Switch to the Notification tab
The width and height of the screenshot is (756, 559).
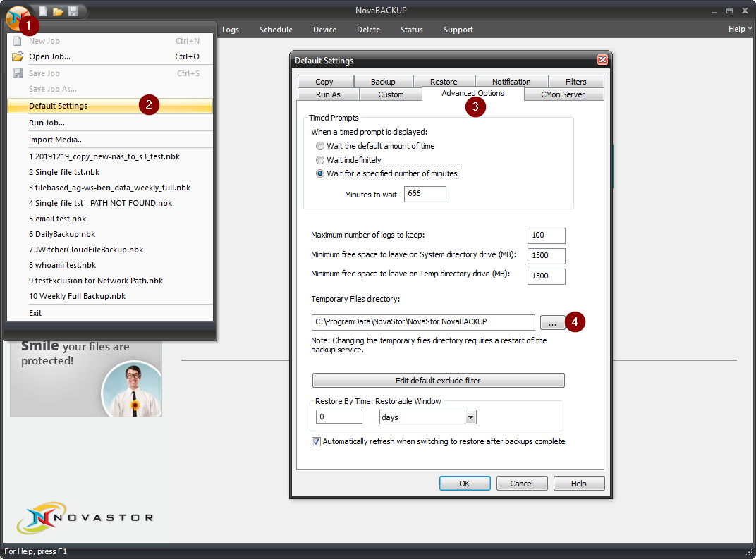511,82
